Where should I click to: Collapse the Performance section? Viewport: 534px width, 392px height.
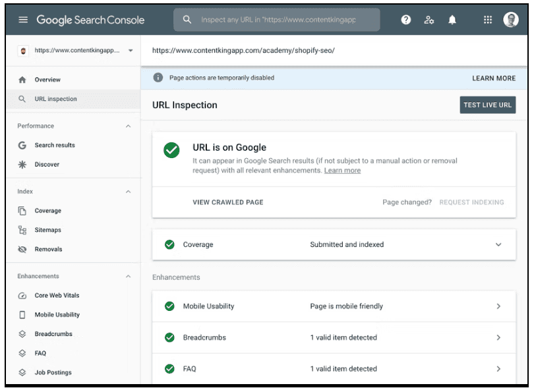(128, 126)
